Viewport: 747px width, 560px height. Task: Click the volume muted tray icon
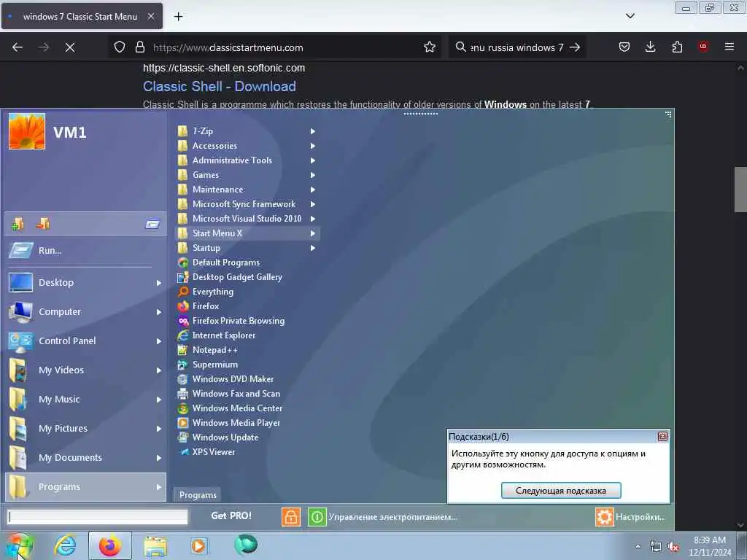click(x=673, y=547)
